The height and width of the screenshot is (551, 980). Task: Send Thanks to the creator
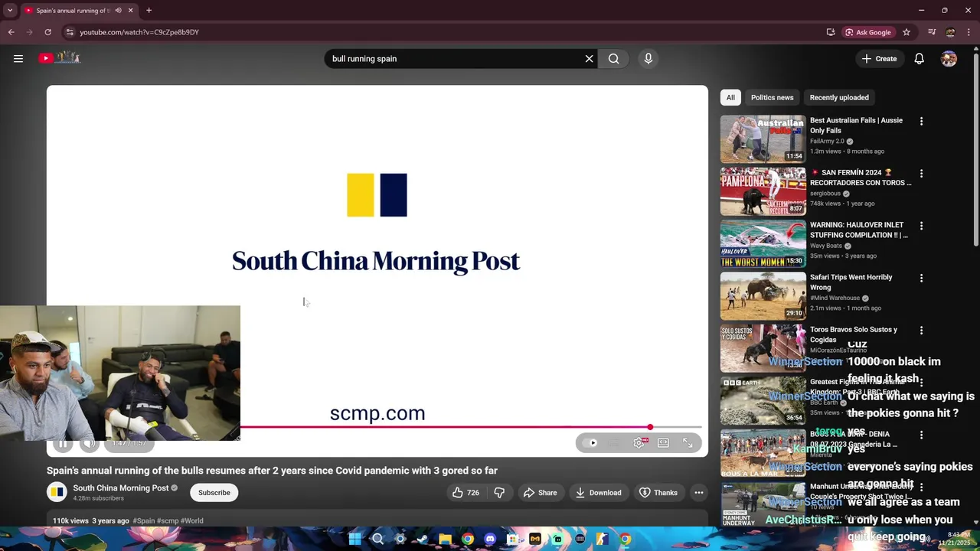click(658, 493)
